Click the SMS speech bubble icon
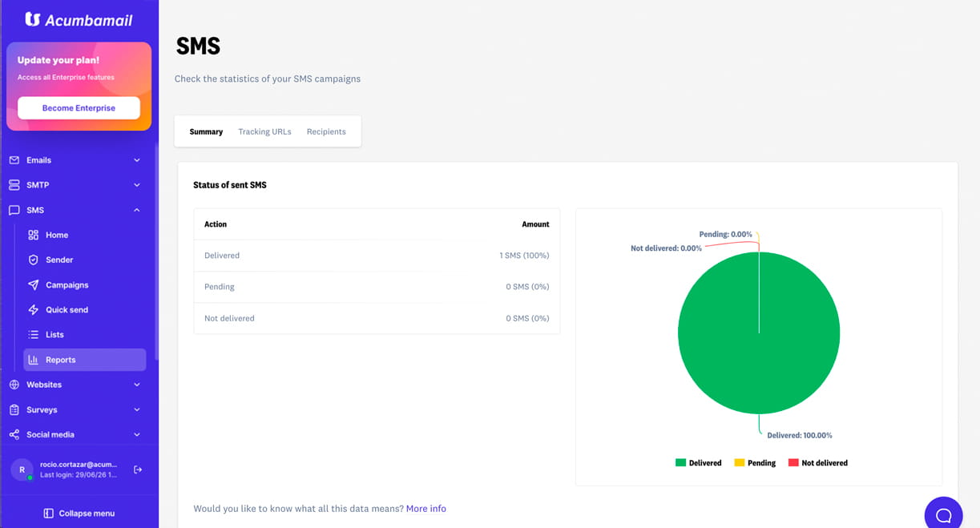980x528 pixels. point(14,210)
